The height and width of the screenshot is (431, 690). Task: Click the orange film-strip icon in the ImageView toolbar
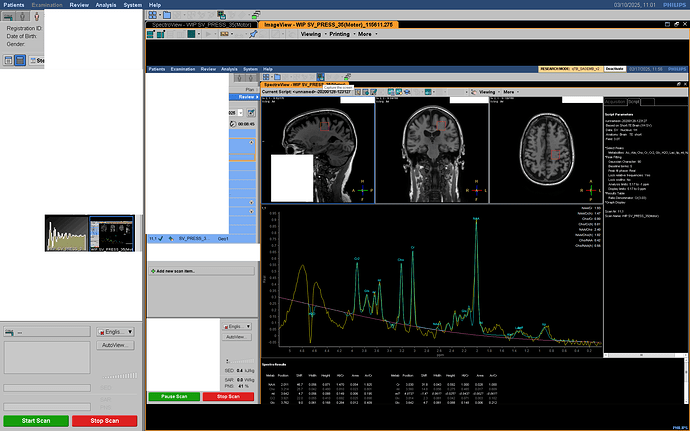click(x=224, y=34)
